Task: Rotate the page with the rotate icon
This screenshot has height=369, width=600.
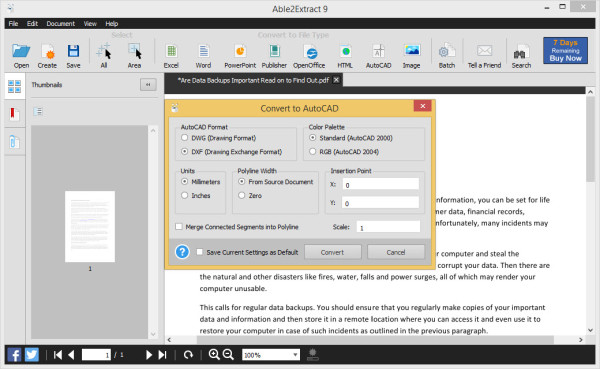Action: tap(188, 355)
